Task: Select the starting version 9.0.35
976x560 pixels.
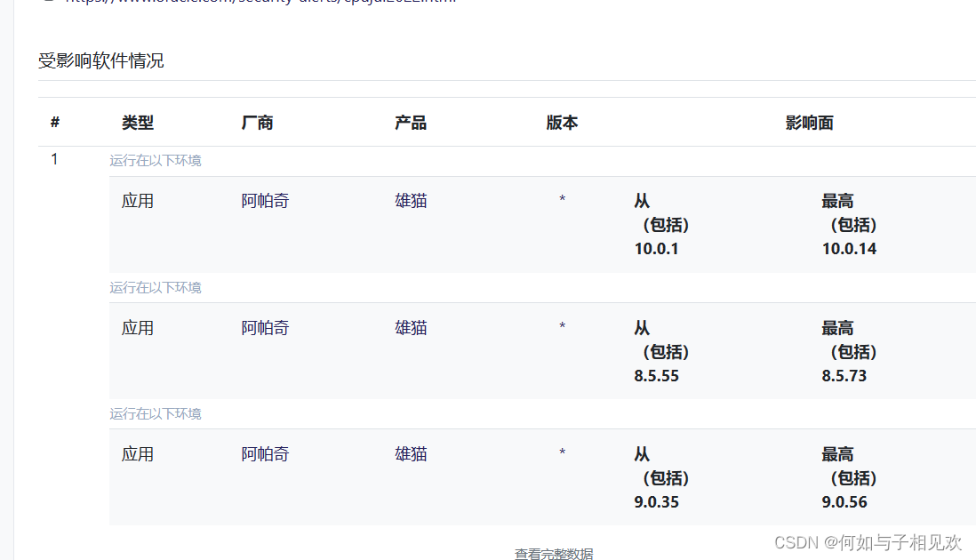Action: coord(656,502)
